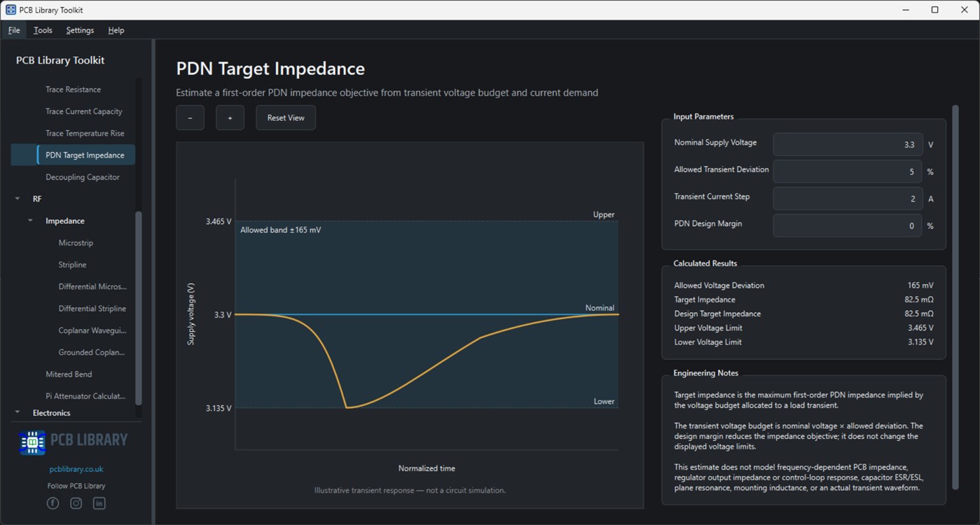Edit the Allowed Transient Deviation field
This screenshot has height=525, width=980.
(x=848, y=171)
